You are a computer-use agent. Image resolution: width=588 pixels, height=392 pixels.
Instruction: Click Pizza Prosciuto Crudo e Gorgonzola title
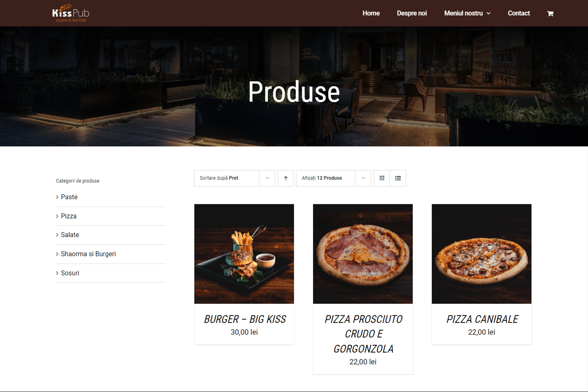(x=363, y=334)
